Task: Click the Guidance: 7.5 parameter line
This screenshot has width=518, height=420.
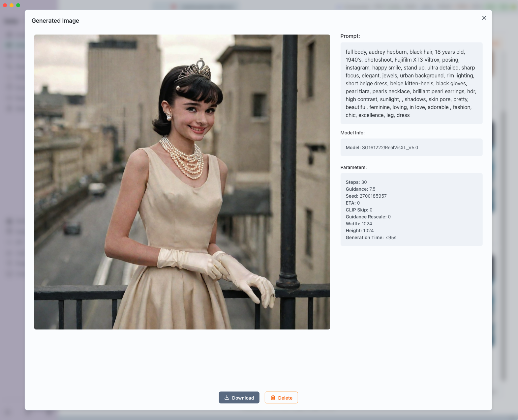Action: click(360, 189)
